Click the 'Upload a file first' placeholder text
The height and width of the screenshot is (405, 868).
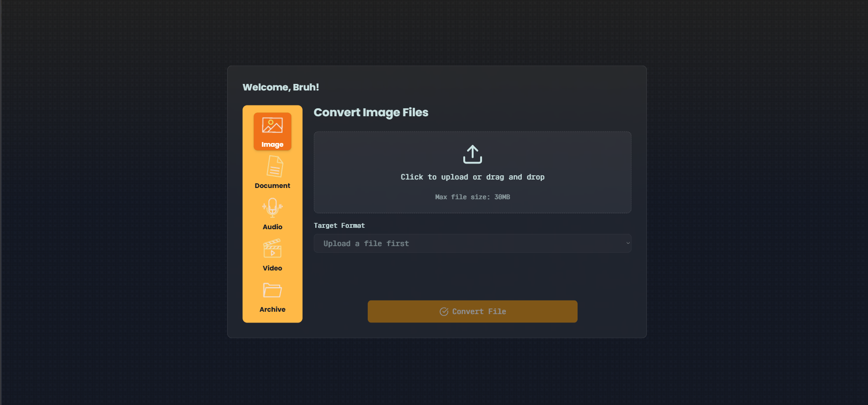click(x=366, y=244)
